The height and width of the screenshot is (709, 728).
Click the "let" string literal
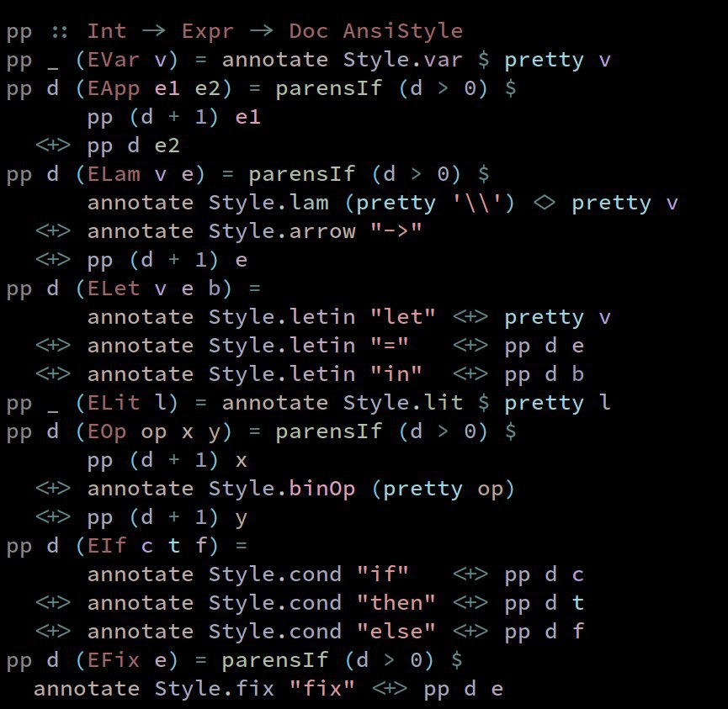tap(403, 317)
